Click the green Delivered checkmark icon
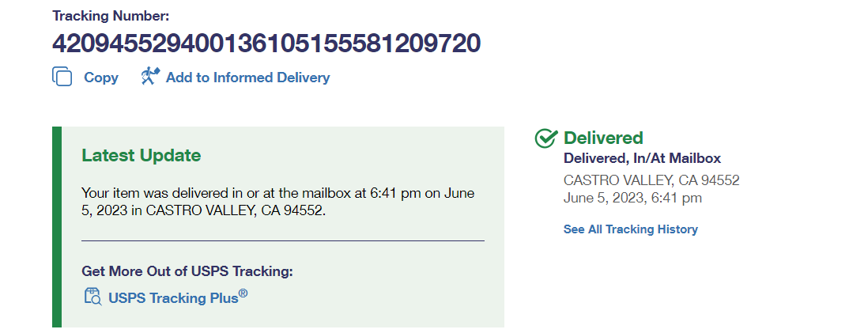 (x=546, y=138)
